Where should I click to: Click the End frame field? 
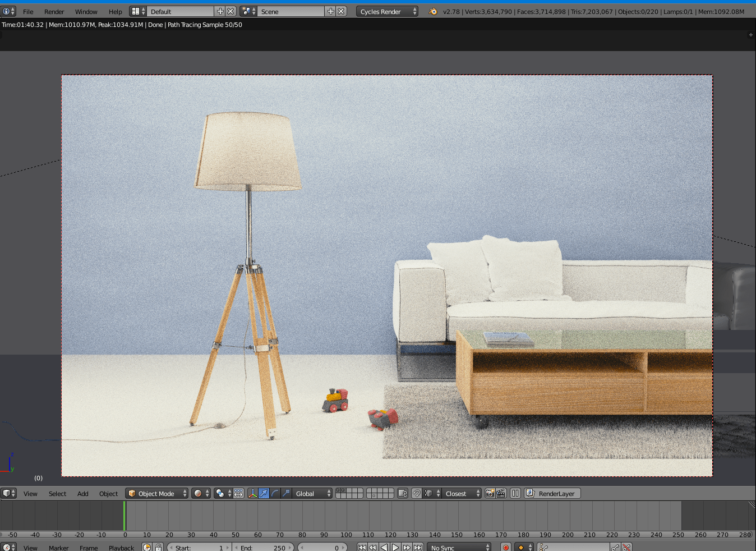click(x=263, y=548)
